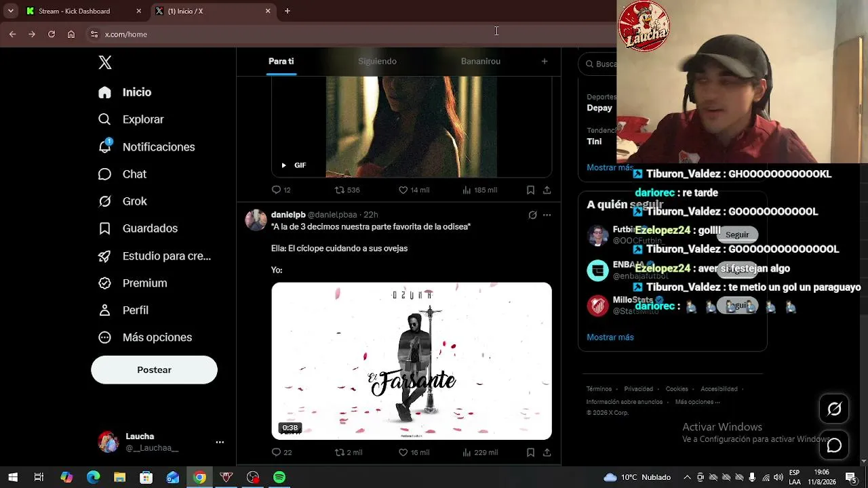Open the Depay sports trend
Viewport: 868px width, 488px height.
click(x=599, y=108)
